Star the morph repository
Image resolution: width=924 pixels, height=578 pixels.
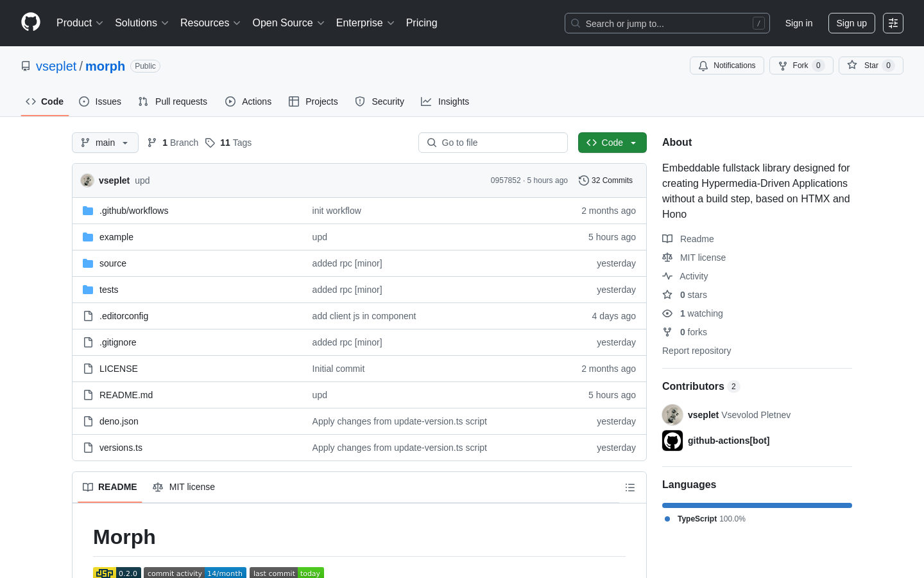pyautogui.click(x=871, y=66)
